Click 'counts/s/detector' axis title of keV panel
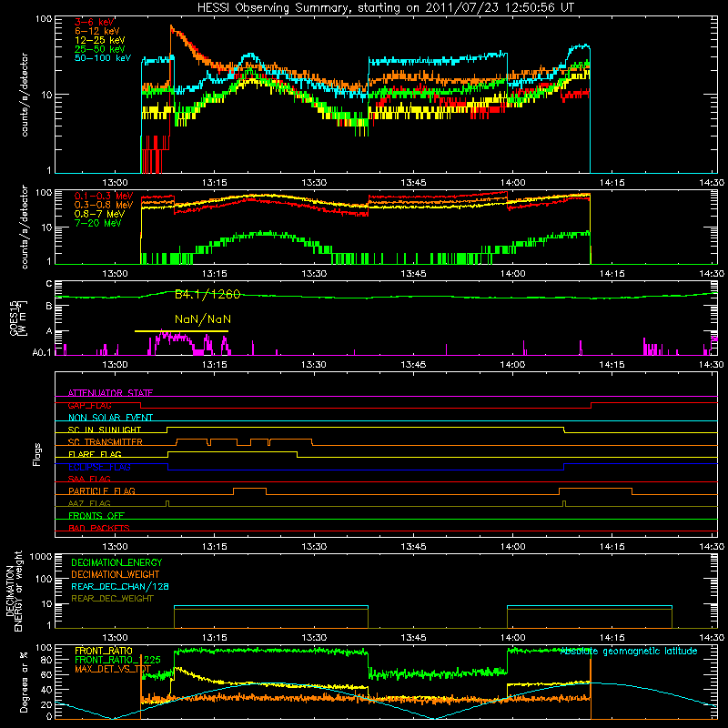The width and height of the screenshot is (728, 728). pos(25,95)
